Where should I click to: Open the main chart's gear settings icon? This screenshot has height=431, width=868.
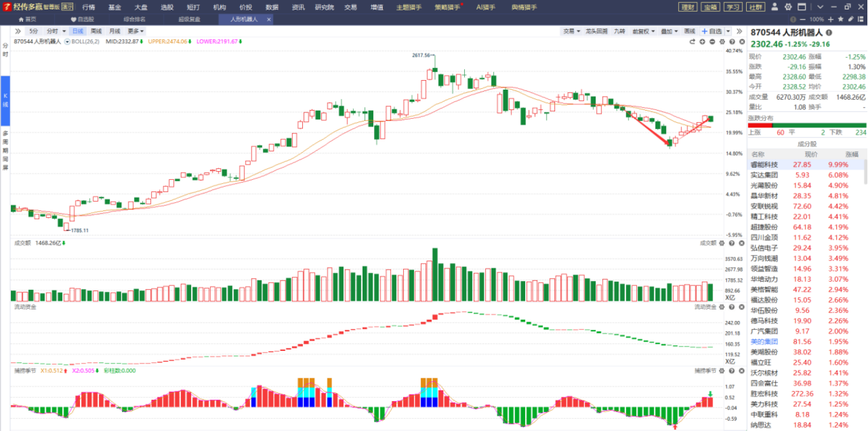pos(722,41)
